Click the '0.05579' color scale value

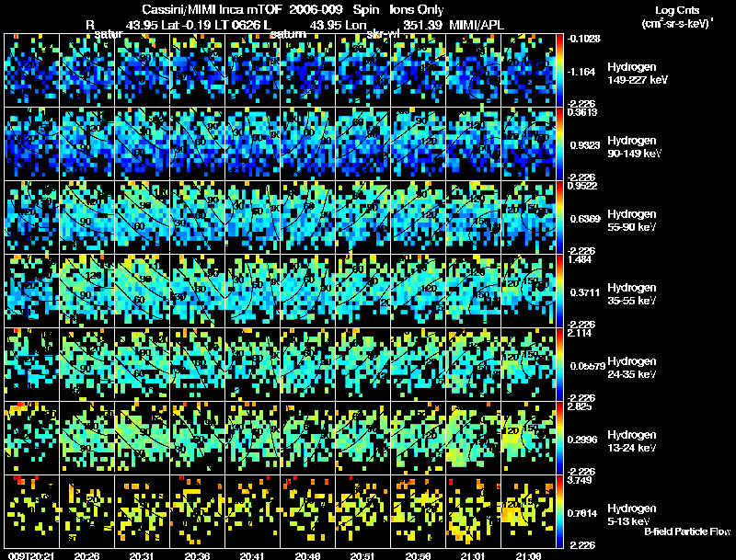click(x=587, y=366)
